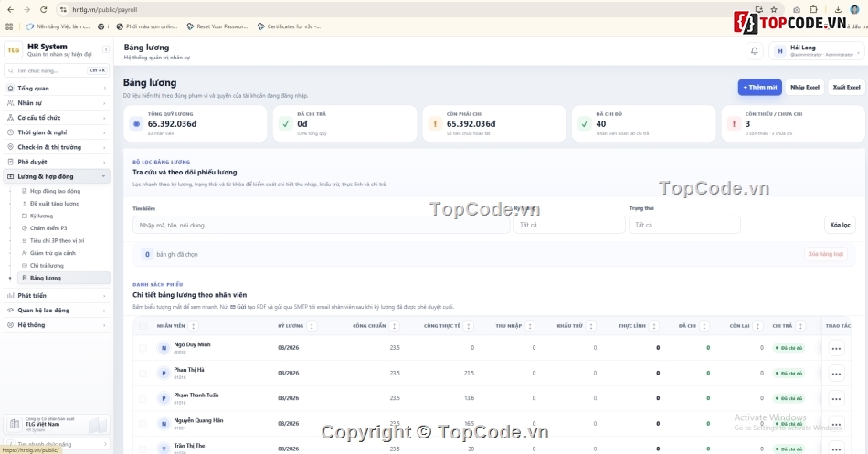Open the Kỳ lương filter dropdown
This screenshot has height=454, width=868.
[569, 225]
